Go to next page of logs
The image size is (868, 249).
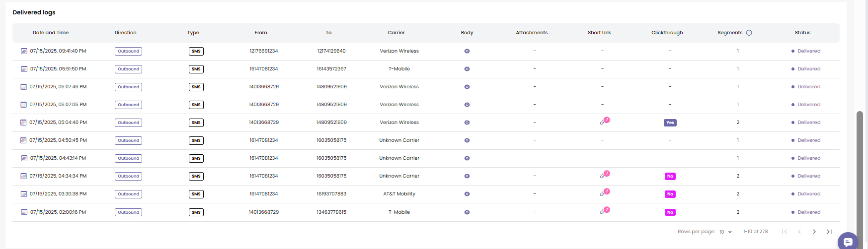pyautogui.click(x=814, y=232)
